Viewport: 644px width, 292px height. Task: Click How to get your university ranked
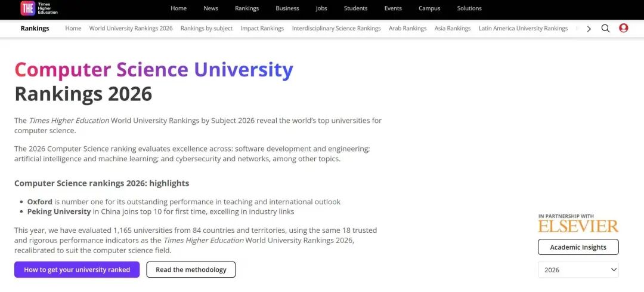pyautogui.click(x=77, y=270)
